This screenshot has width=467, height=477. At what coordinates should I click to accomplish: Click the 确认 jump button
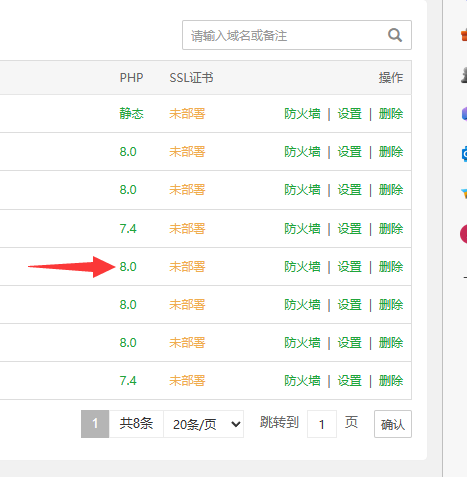(x=393, y=424)
